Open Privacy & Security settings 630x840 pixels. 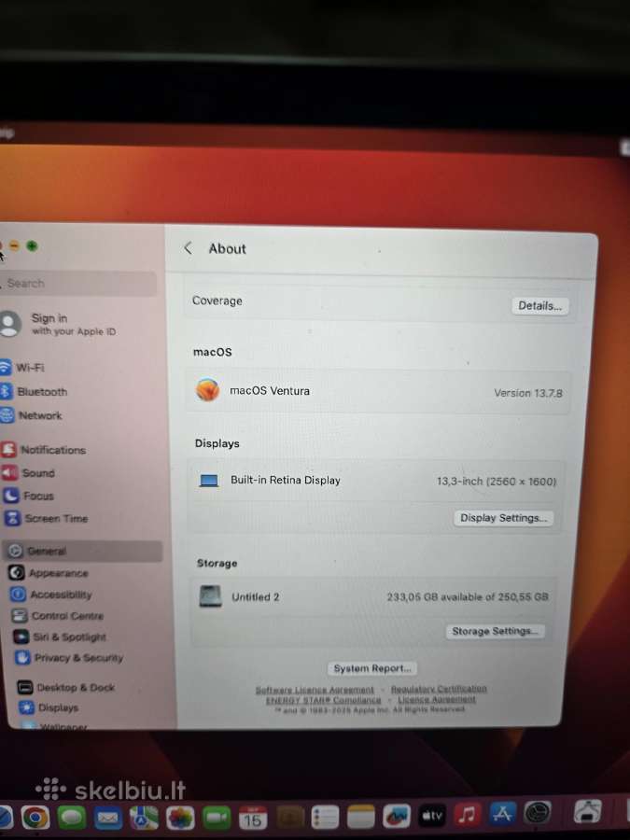coord(77,658)
